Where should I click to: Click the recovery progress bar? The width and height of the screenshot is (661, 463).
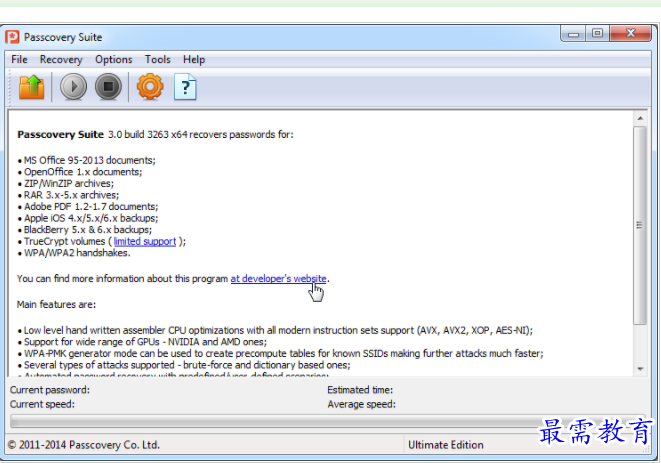tap(327, 422)
